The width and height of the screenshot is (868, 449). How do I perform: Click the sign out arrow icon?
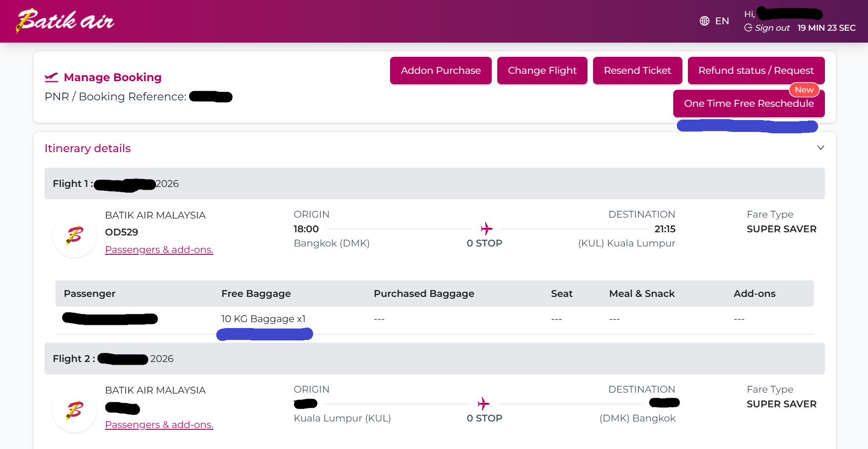point(748,28)
